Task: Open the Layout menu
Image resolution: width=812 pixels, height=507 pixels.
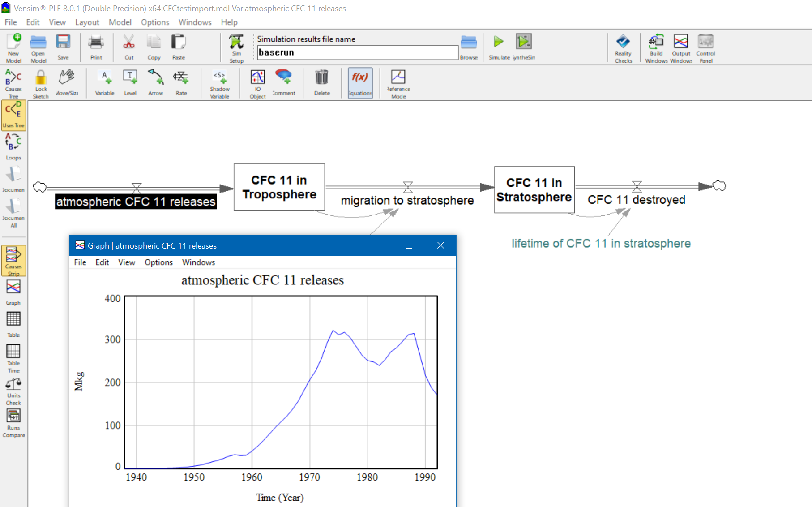Action: pos(87,22)
